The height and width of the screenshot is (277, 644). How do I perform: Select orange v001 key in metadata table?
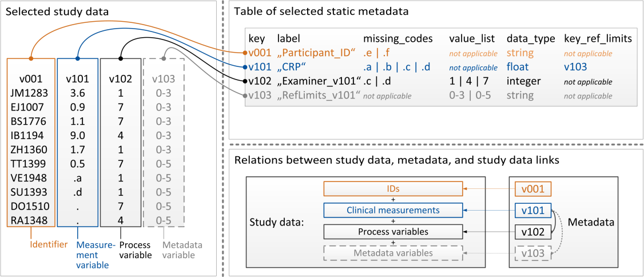[x=261, y=53]
